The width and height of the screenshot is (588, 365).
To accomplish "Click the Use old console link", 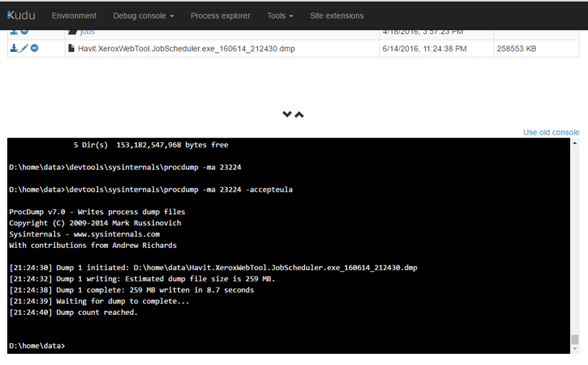I will [550, 132].
